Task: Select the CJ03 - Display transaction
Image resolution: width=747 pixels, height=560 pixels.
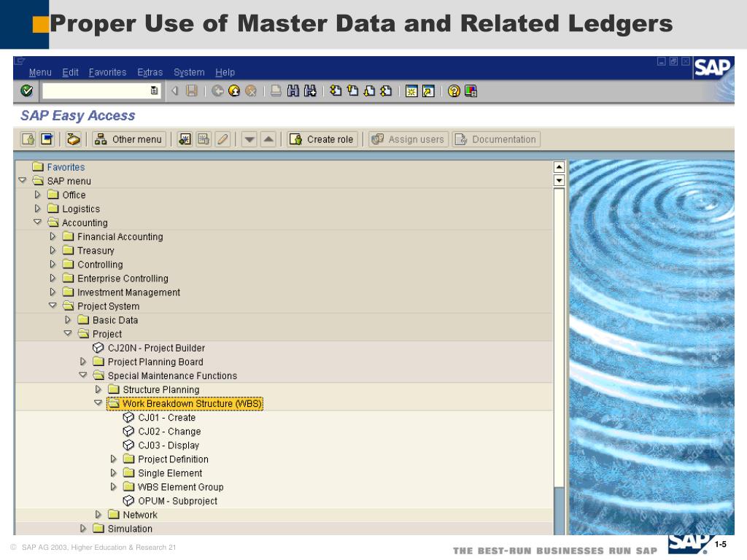Action: click(169, 446)
